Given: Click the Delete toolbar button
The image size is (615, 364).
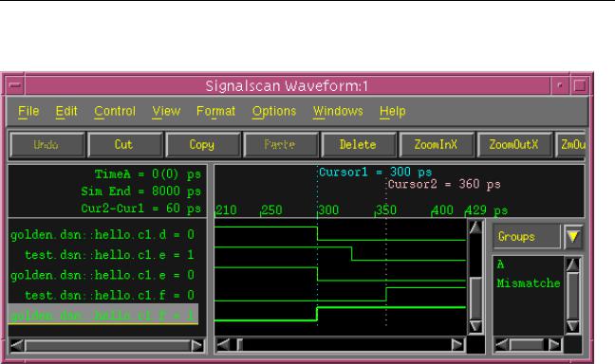Looking at the screenshot, I should tap(358, 145).
